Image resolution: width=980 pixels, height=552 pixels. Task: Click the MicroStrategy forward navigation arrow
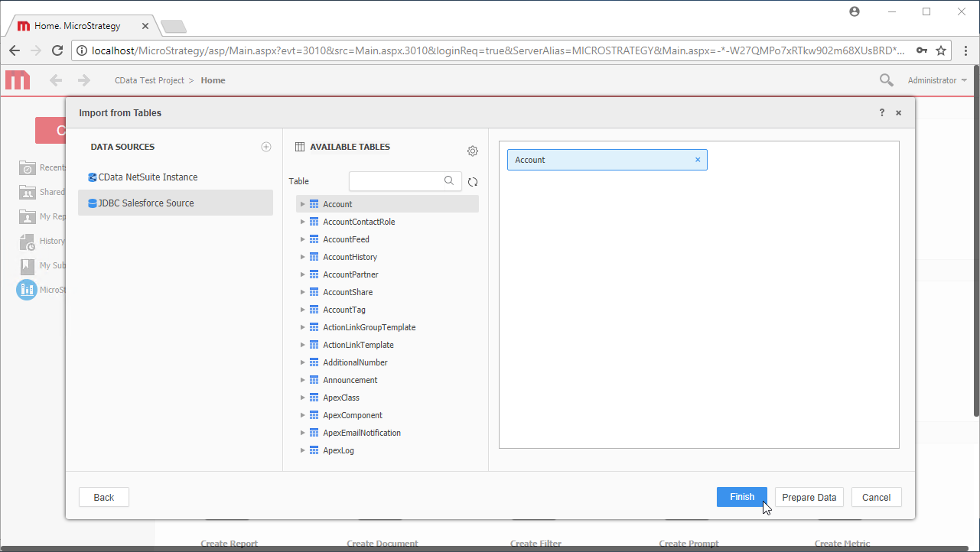[x=84, y=80]
